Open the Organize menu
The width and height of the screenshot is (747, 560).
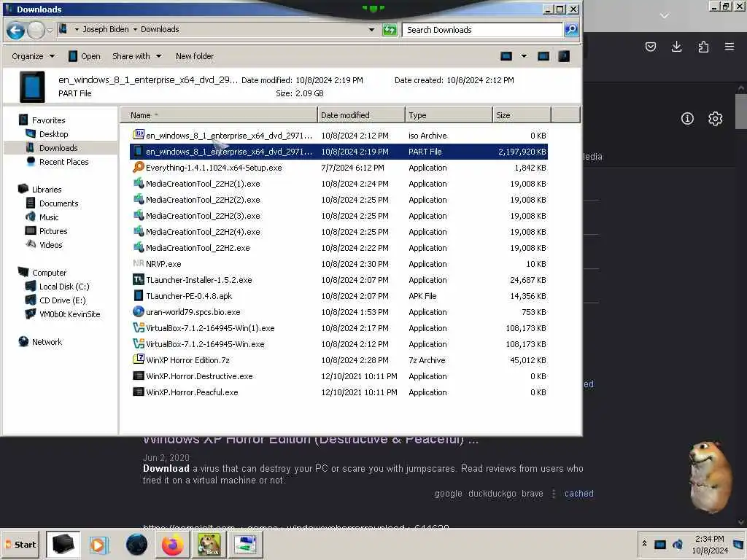coord(33,56)
